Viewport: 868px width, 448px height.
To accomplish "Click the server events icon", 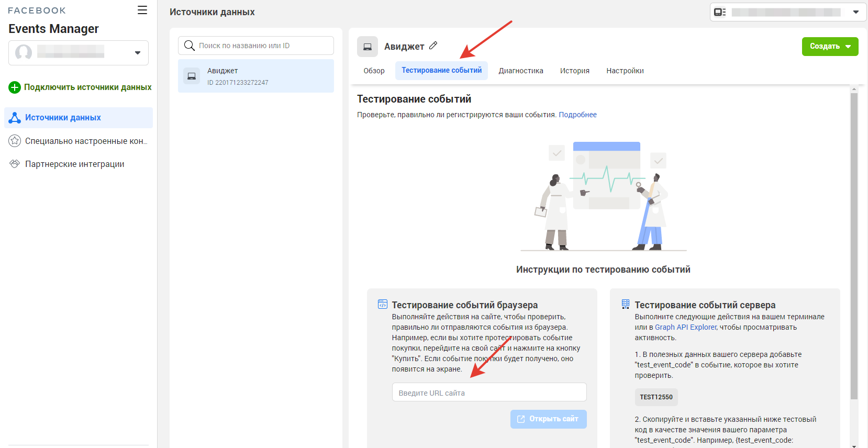I will pos(626,304).
